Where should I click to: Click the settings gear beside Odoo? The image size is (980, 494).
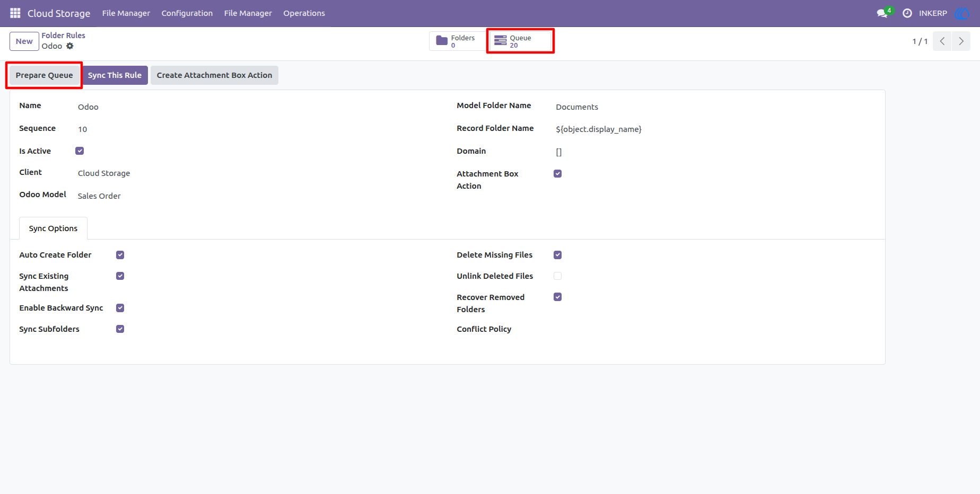coord(70,46)
